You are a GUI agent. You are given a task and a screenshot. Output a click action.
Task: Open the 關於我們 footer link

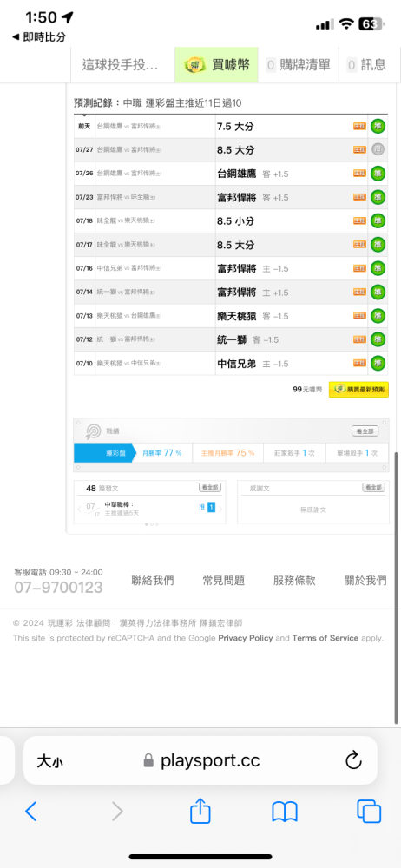pyautogui.click(x=365, y=581)
